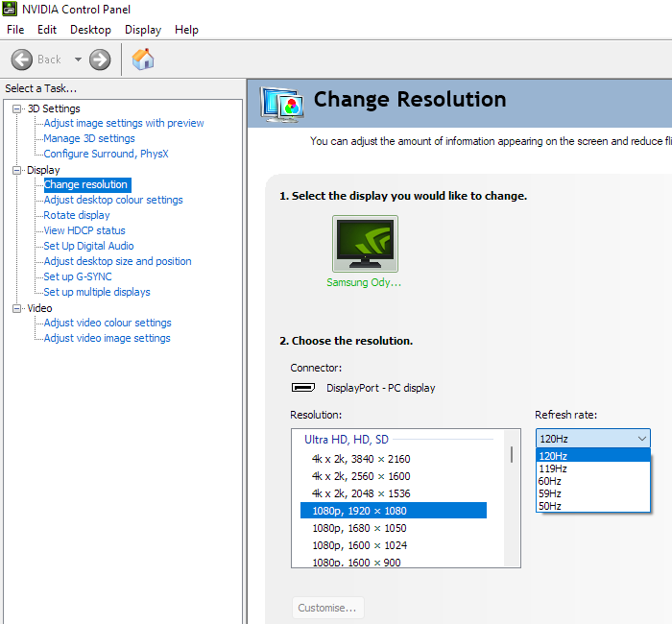Select 1080p, 1680 × 1050 resolution
Screen dimensions: 672x624
(x=394, y=528)
